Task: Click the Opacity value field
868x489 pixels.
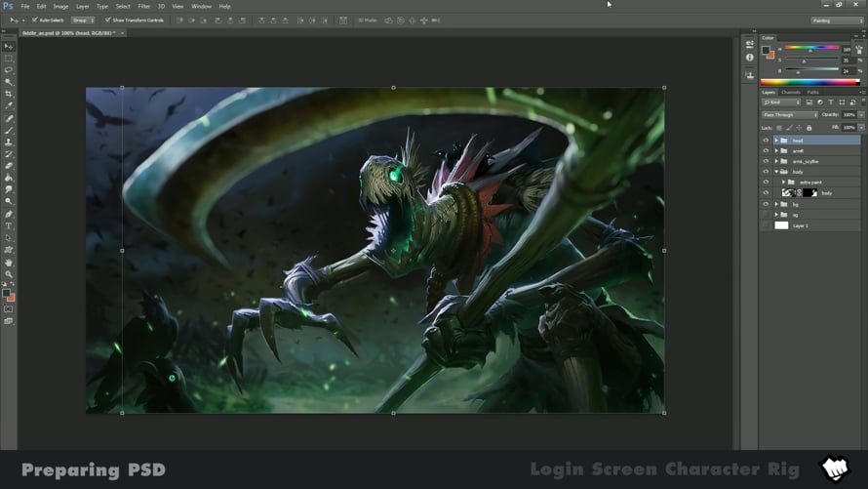Action: coord(848,115)
